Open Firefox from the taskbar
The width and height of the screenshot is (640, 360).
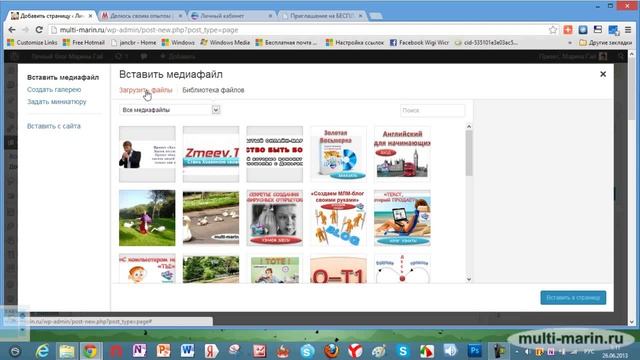(x=331, y=351)
